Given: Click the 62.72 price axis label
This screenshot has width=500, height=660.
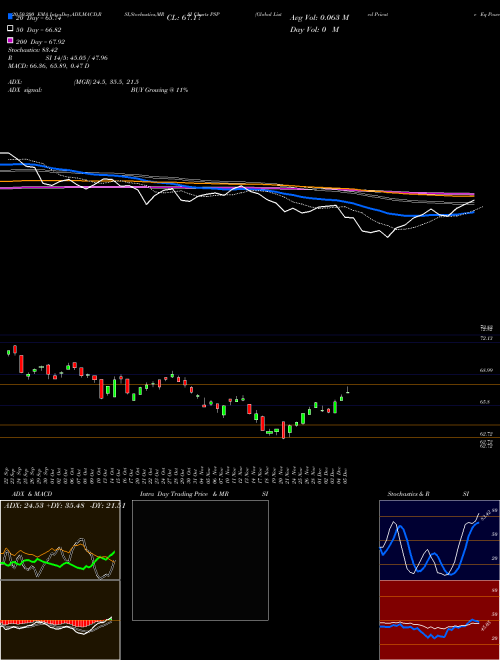Looking at the screenshot, I should tap(486, 434).
